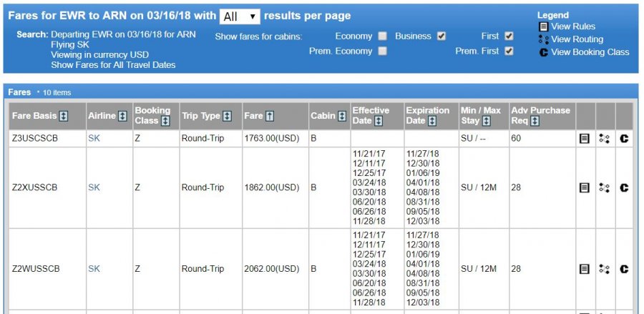The image size is (644, 314).
Task: Uncheck the Prem. First cabin checkbox
Action: point(509,51)
